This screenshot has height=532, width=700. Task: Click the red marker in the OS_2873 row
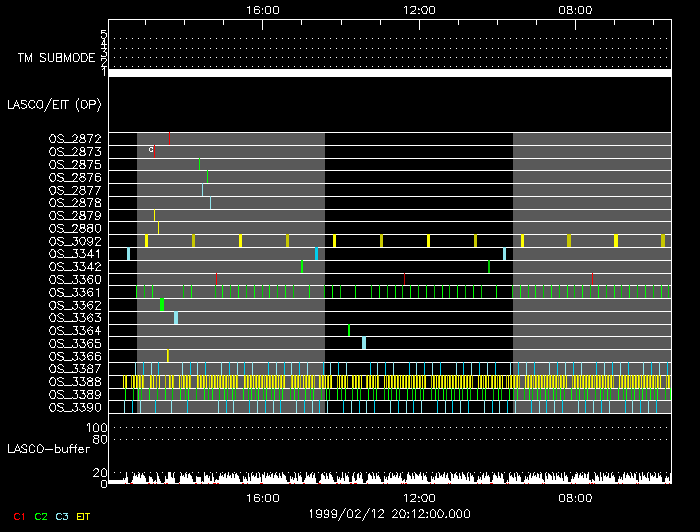[x=154, y=151]
